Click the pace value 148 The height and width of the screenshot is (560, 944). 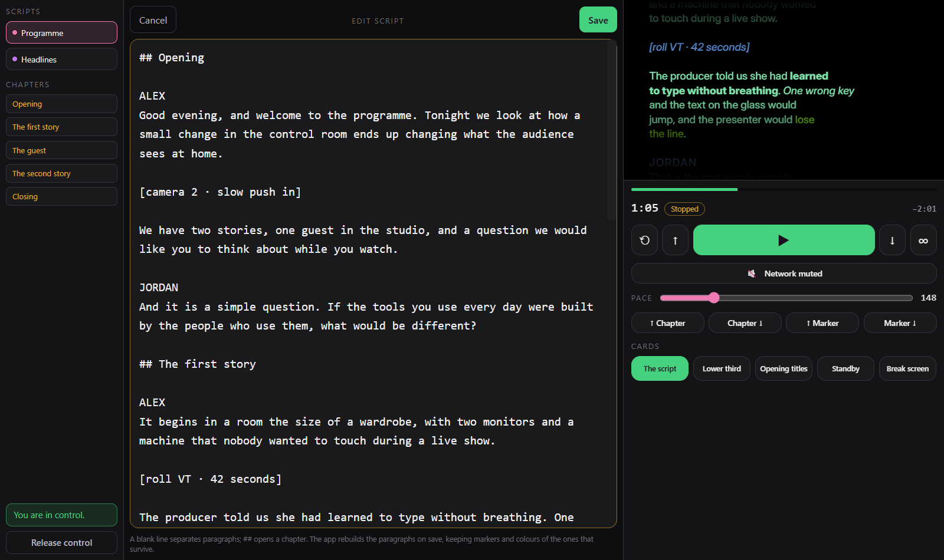(x=929, y=298)
